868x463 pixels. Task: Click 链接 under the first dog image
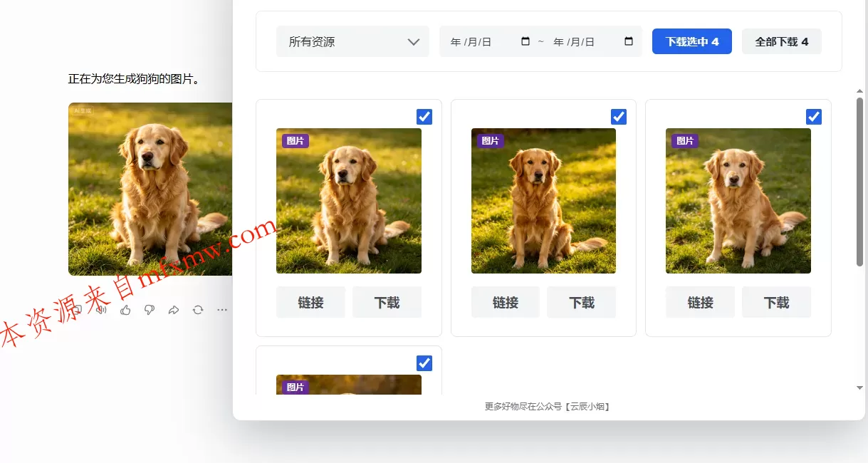click(310, 302)
